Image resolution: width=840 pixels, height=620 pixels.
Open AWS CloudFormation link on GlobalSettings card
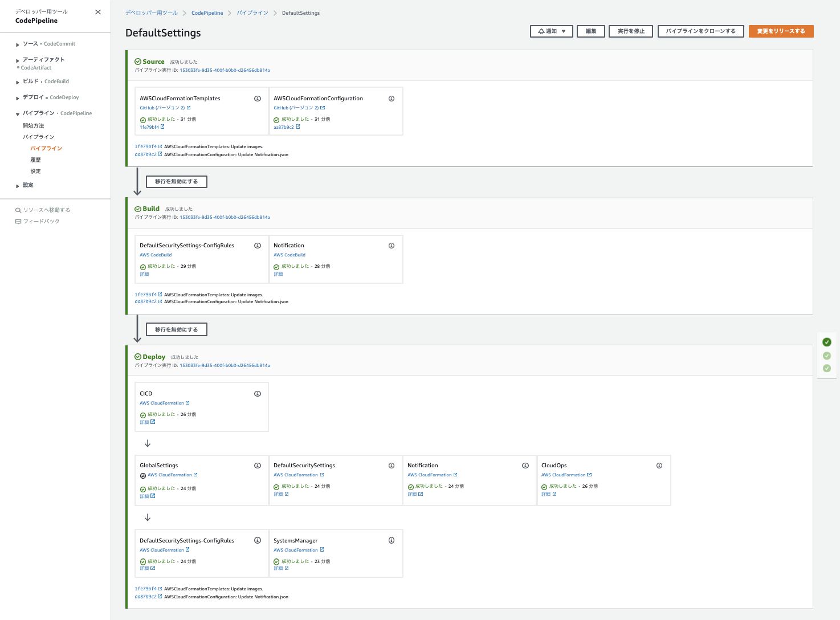(x=173, y=475)
